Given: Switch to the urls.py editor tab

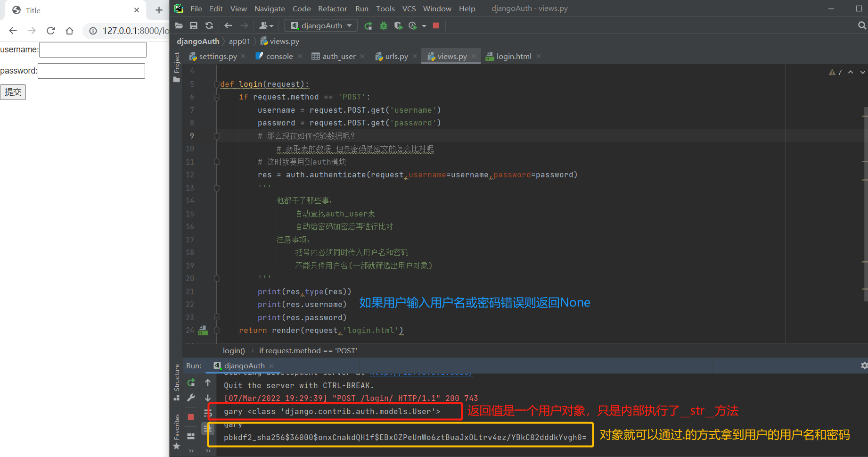Looking at the screenshot, I should [396, 56].
